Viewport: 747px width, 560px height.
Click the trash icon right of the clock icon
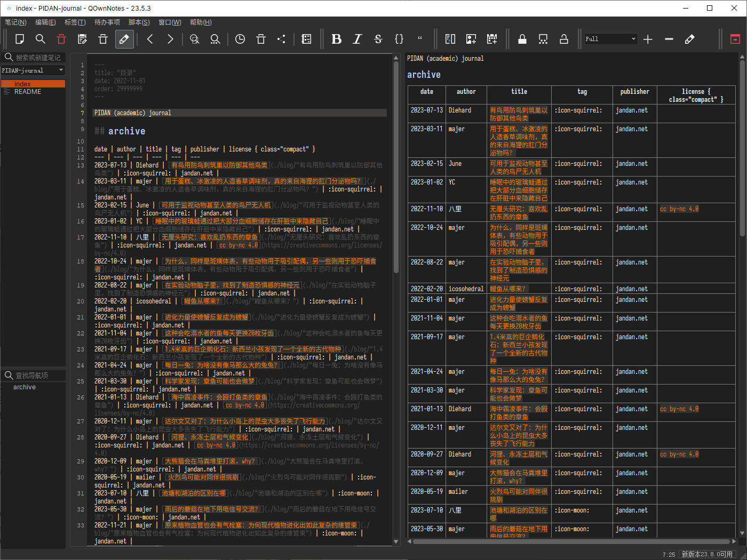[x=261, y=39]
